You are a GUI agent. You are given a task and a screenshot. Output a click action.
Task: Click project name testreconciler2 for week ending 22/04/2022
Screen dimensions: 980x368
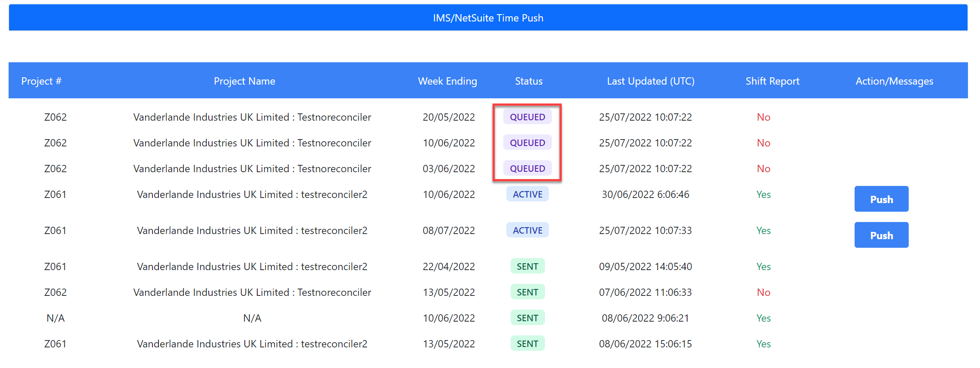(252, 267)
